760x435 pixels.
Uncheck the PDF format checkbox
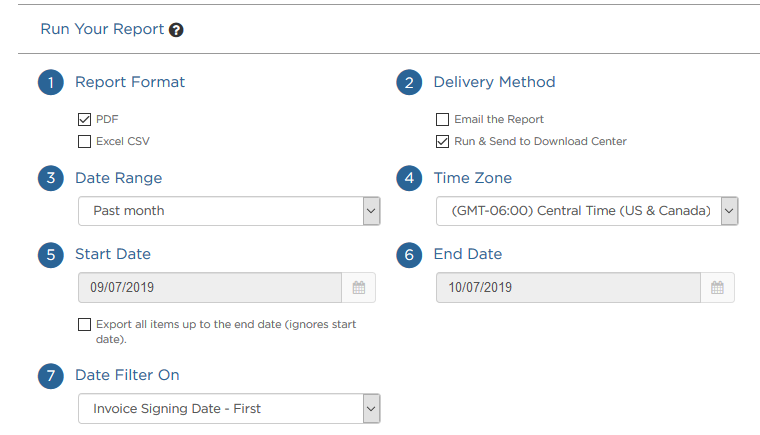pyautogui.click(x=84, y=119)
